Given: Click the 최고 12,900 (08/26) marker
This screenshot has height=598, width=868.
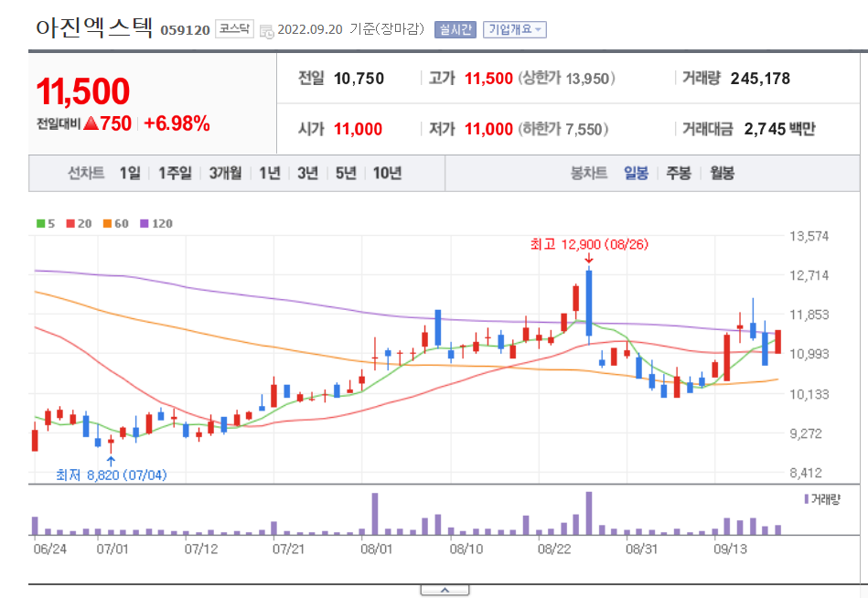Looking at the screenshot, I should tap(589, 244).
